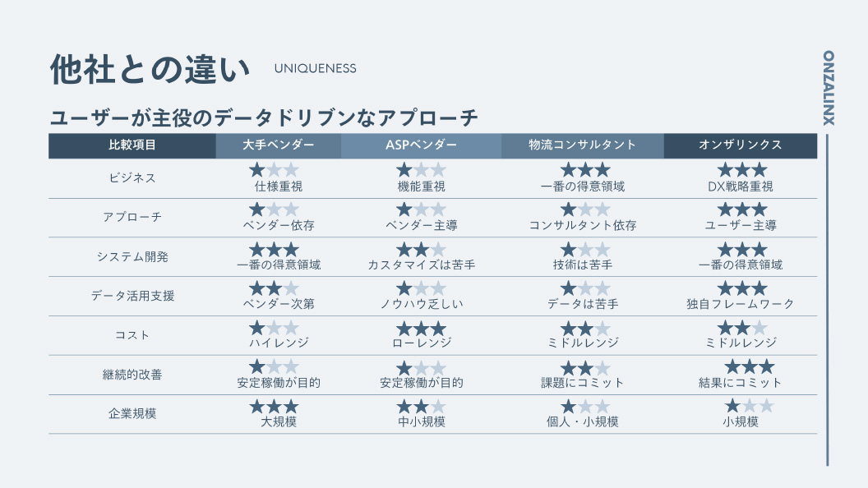
Task: Select the 物流コンサルタント column header
Action: click(x=582, y=145)
